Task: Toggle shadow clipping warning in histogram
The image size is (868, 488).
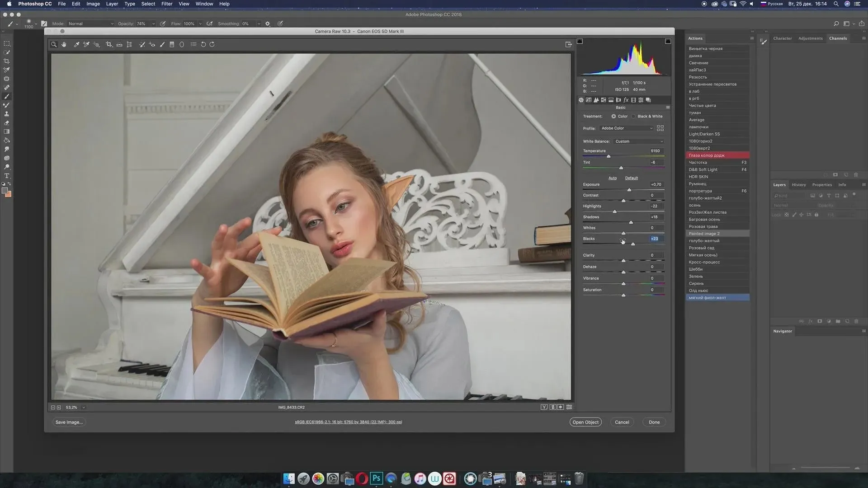Action: [x=580, y=41]
